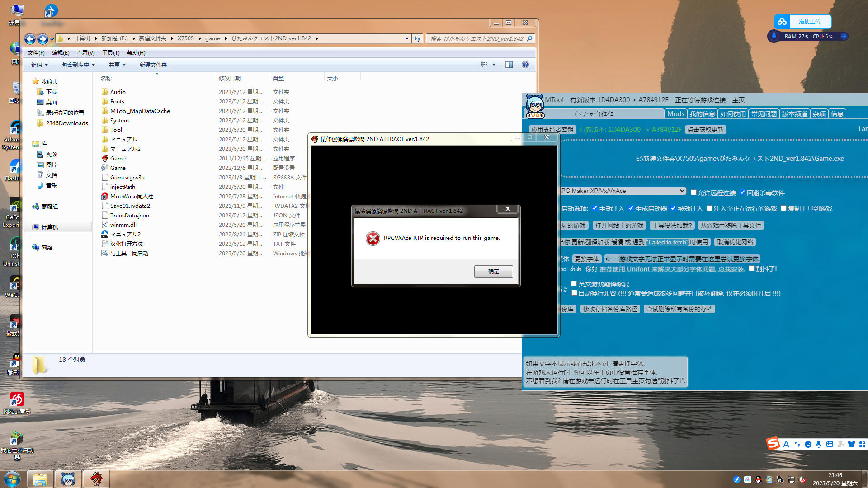868x488 pixels.
Task: Switch to the Mods tab in MTool
Action: pos(675,114)
